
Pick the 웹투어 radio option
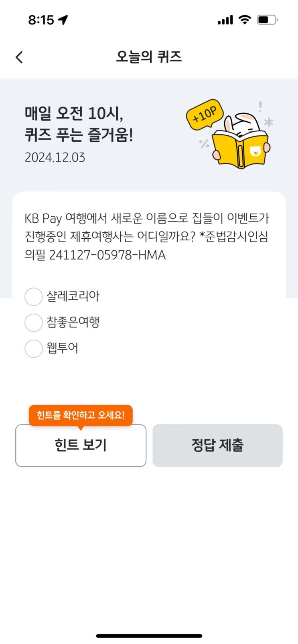pos(34,348)
